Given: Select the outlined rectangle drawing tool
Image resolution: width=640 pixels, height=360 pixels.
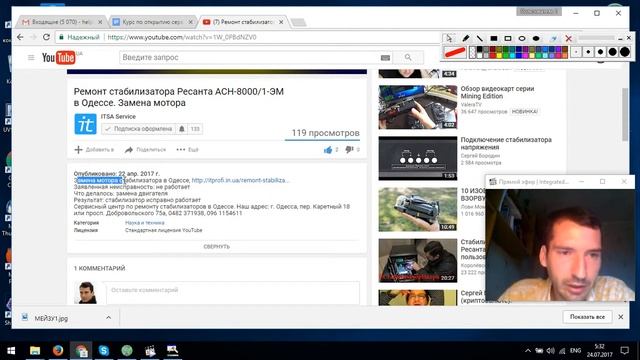Looking at the screenshot, I should pos(508,38).
